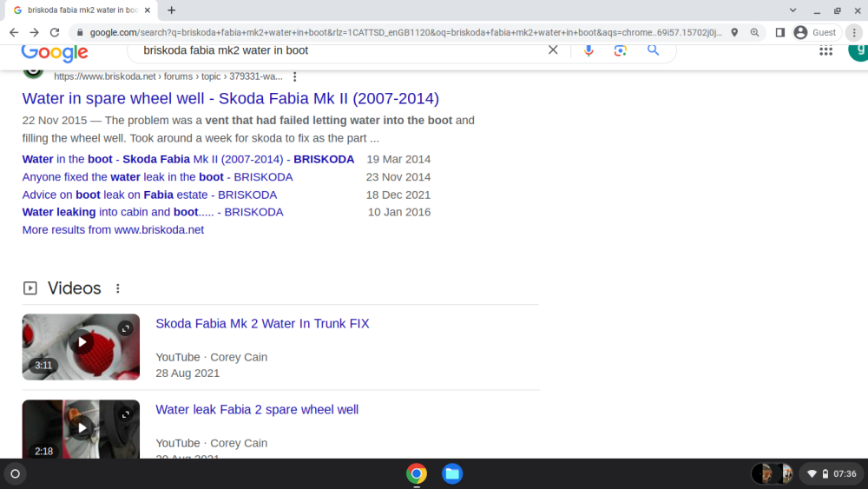868x489 pixels.
Task: Open a new browser tab
Action: 172,10
